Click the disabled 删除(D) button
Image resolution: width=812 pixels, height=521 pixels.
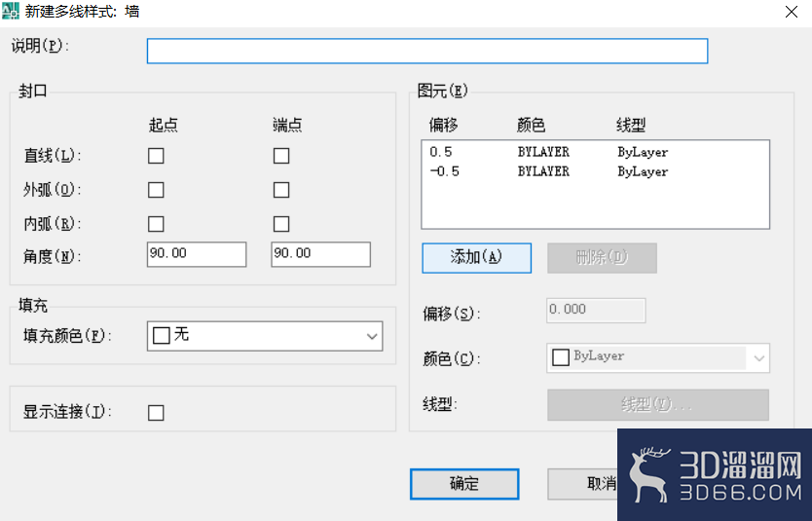click(602, 258)
